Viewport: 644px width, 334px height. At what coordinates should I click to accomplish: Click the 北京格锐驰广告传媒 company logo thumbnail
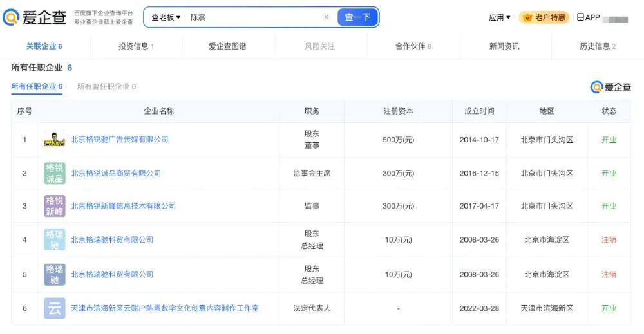click(54, 139)
